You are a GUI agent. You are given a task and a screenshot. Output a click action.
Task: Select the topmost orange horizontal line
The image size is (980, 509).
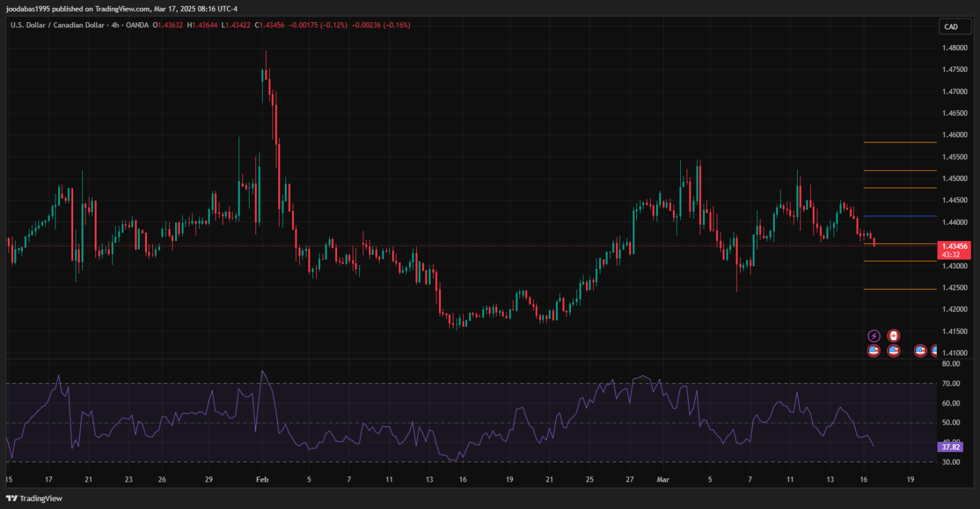900,142
